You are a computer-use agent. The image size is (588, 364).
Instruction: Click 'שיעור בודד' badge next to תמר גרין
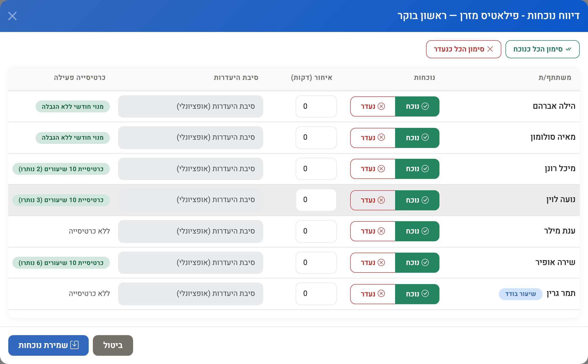tap(520, 294)
